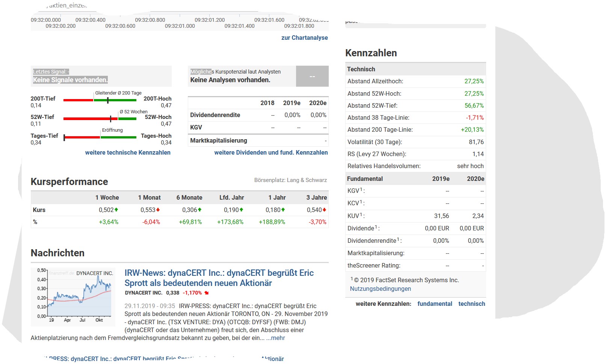Click the Kursperformance heading
Viewport: 606px width, 364px height.
70,182
